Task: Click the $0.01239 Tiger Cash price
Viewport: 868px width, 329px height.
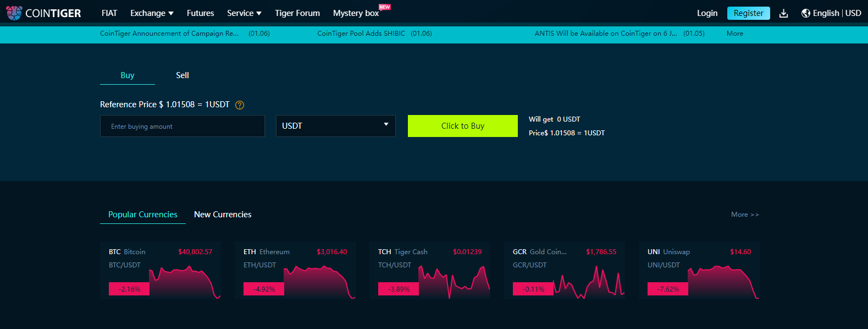Action: [x=467, y=252]
